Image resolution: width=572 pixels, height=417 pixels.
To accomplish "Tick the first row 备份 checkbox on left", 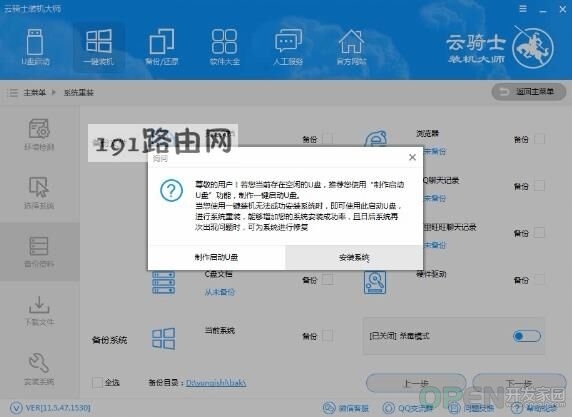I will 328,139.
